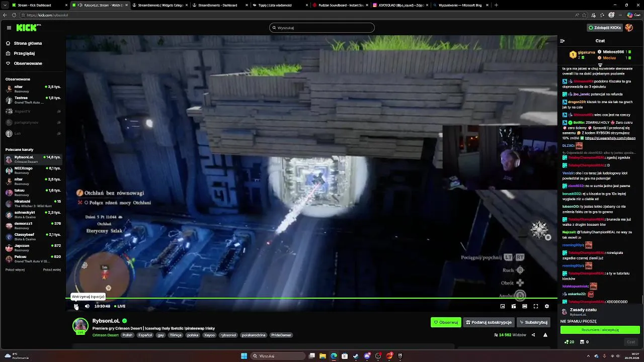Switch to StreamElements Widgets tab
Image resolution: width=644 pixels, height=362 pixels.
(159, 5)
